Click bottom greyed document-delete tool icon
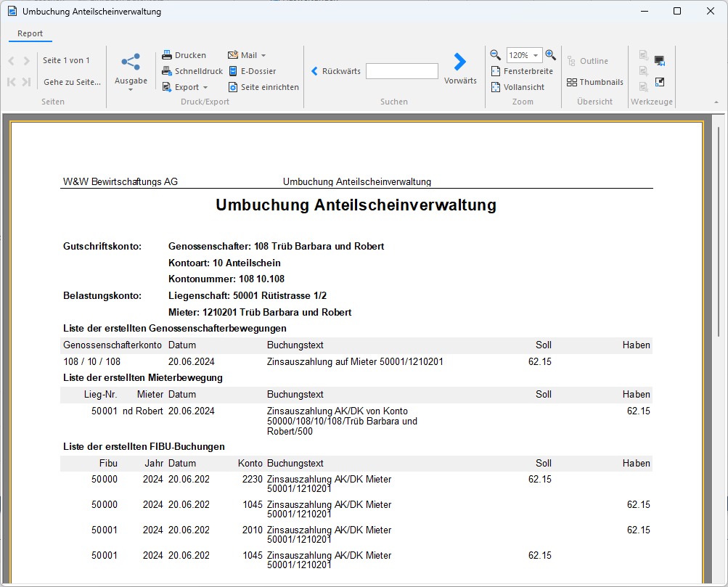 [x=644, y=87]
